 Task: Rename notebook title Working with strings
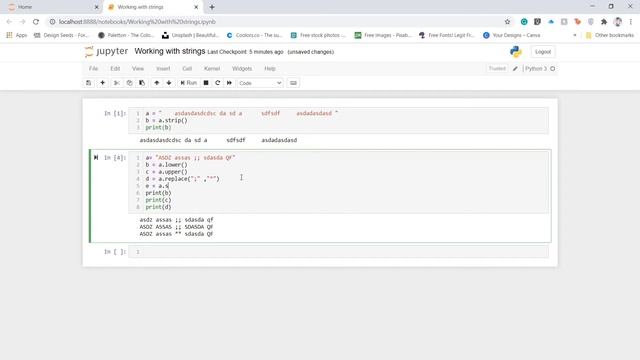pyautogui.click(x=169, y=51)
